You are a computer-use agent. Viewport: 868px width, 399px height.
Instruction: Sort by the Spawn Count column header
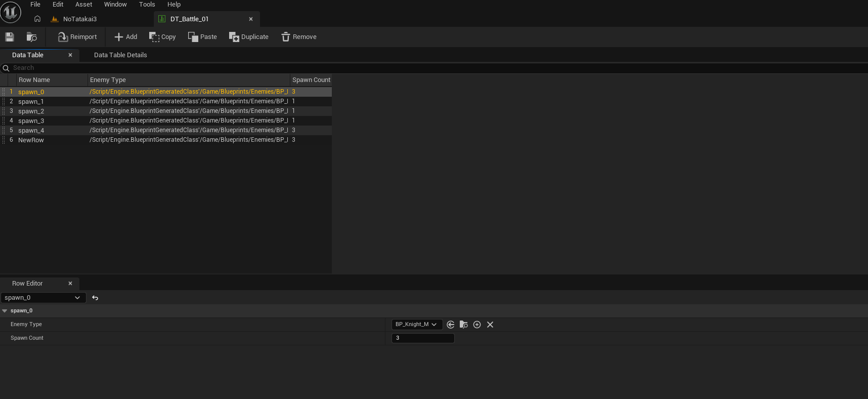coord(311,80)
